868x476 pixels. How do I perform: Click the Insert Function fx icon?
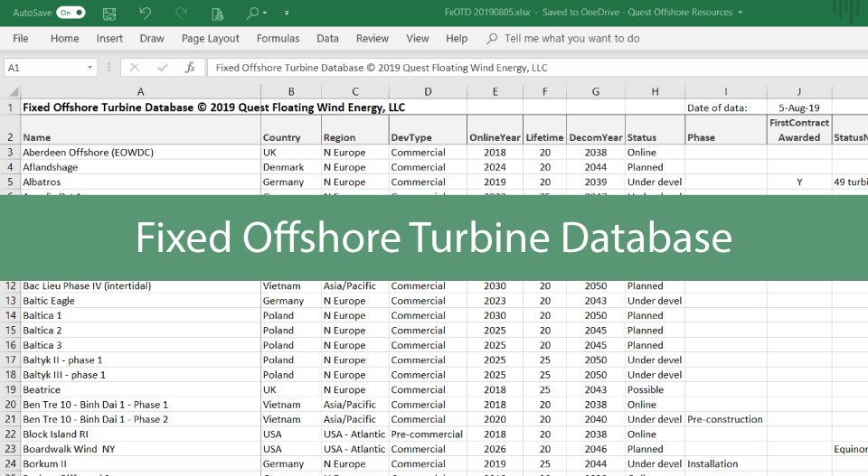(x=190, y=68)
